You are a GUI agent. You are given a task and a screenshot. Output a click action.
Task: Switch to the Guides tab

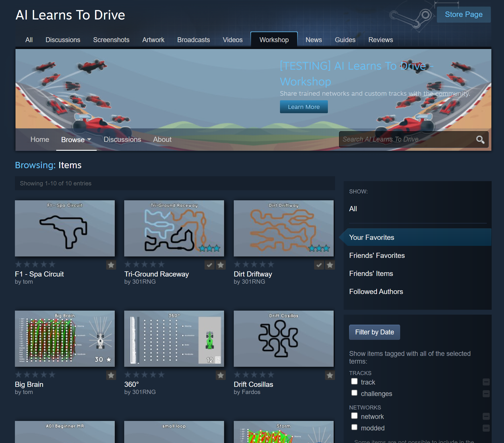[x=345, y=40]
